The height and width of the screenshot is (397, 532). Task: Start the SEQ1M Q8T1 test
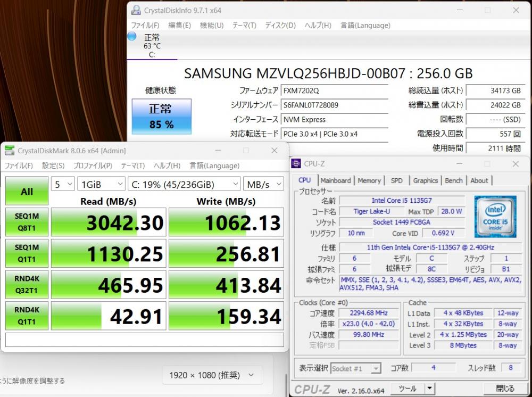tap(27, 222)
